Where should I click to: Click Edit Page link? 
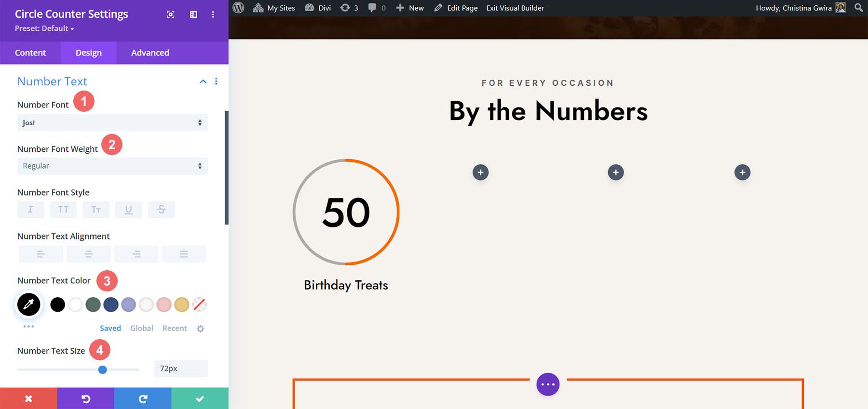(x=456, y=8)
